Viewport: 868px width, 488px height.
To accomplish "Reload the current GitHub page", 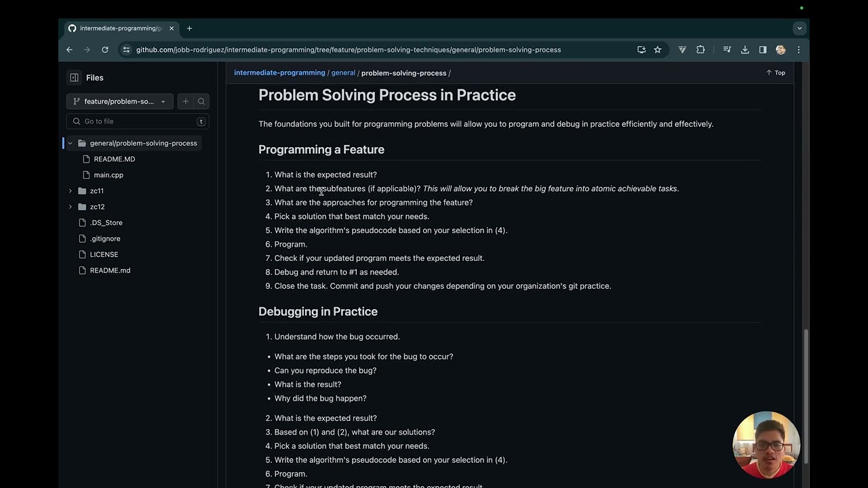I will 105,49.
